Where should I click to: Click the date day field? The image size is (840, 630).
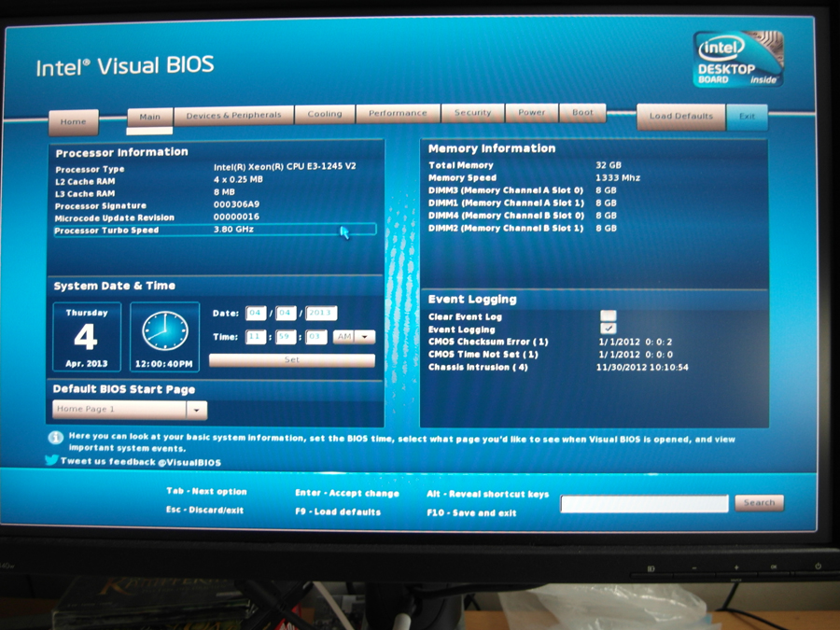[286, 313]
